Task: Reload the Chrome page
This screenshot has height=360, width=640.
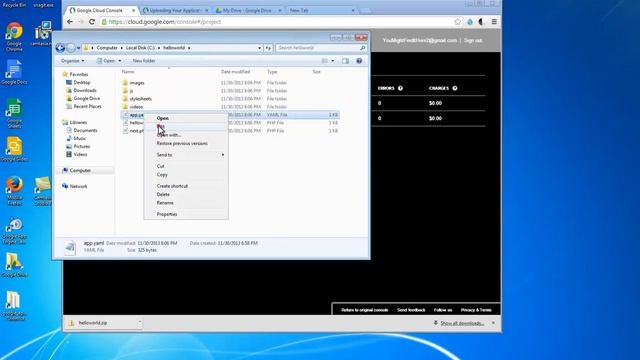Action: [x=92, y=22]
